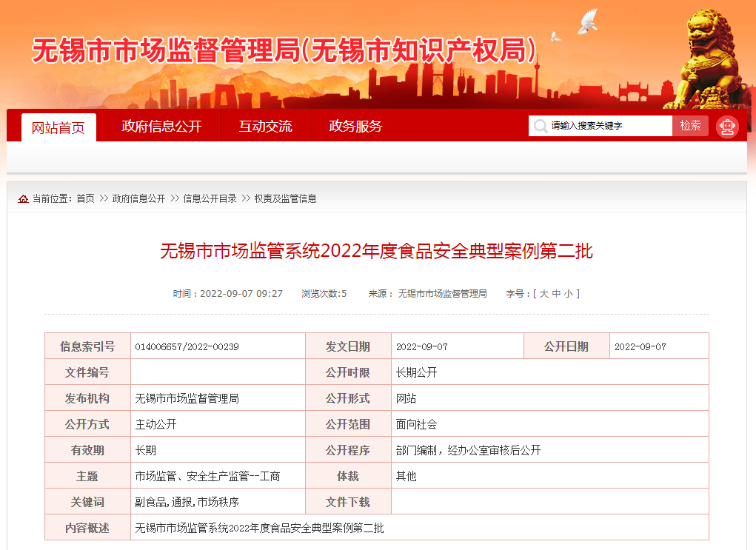Click the 发布机构 value 无锡市市场监督管理局
This screenshot has height=550, width=756.
pos(187,399)
